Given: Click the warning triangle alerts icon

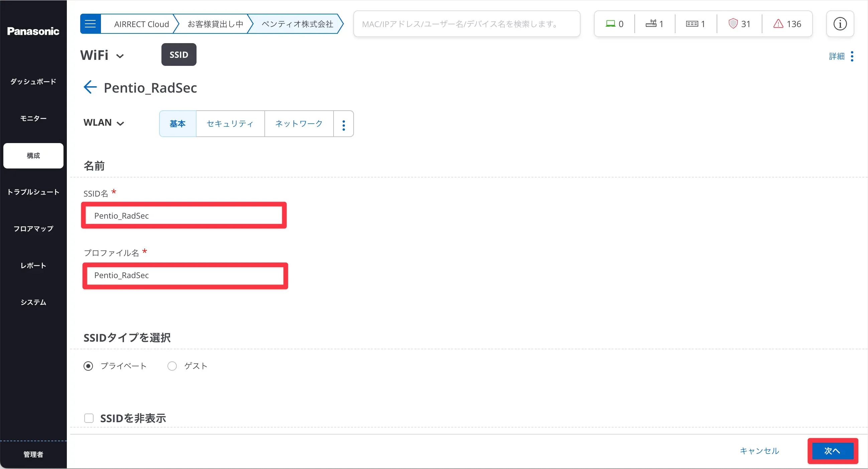Looking at the screenshot, I should pos(778,24).
